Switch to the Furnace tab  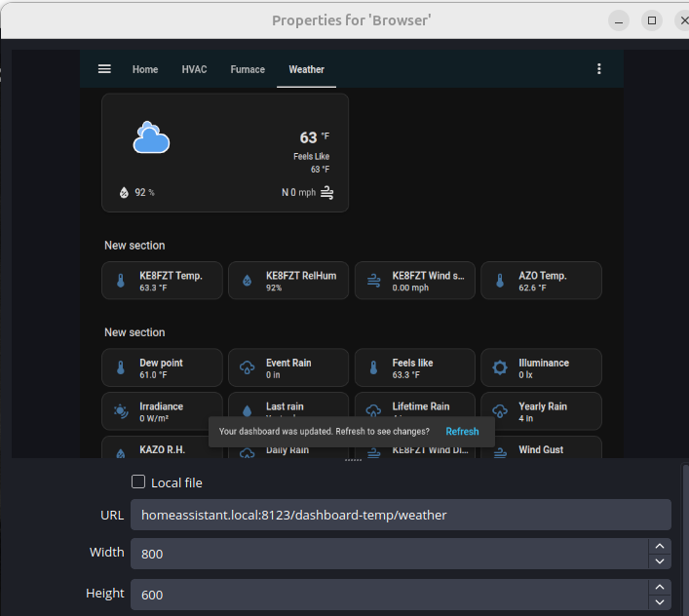pyautogui.click(x=248, y=69)
